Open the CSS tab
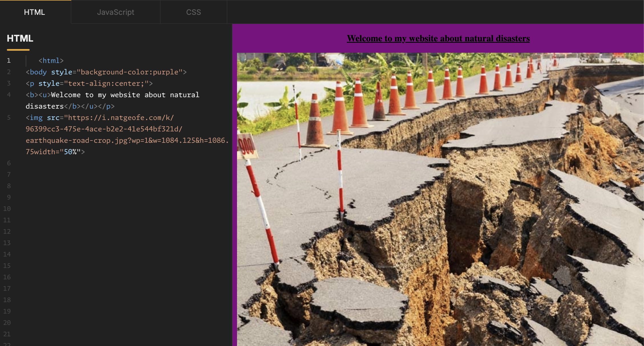This screenshot has width=644, height=346. tap(193, 12)
